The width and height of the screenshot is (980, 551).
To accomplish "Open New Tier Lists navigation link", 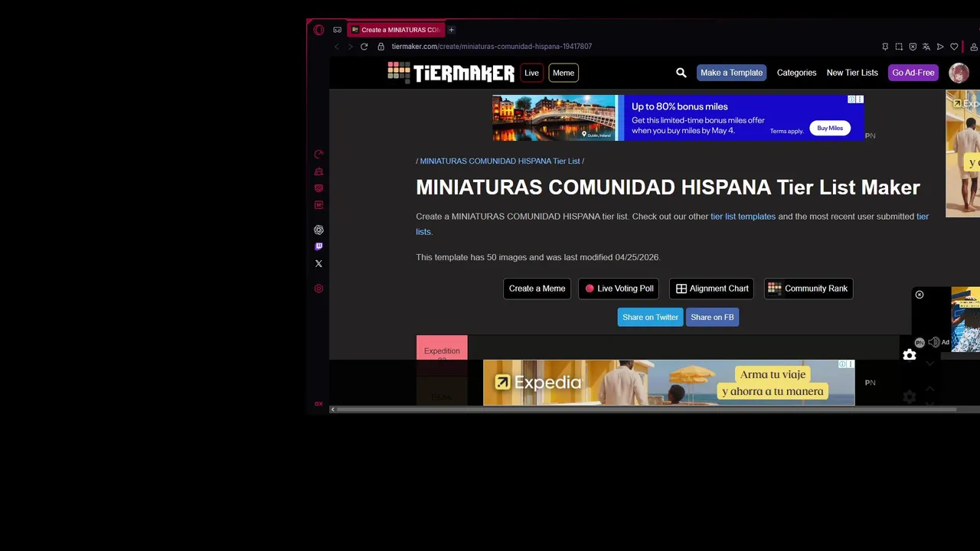I will [x=852, y=73].
